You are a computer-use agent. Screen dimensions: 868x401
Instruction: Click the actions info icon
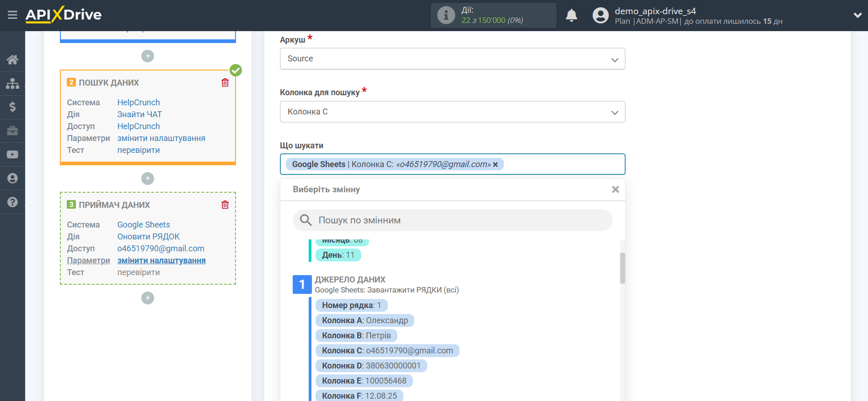(x=446, y=15)
